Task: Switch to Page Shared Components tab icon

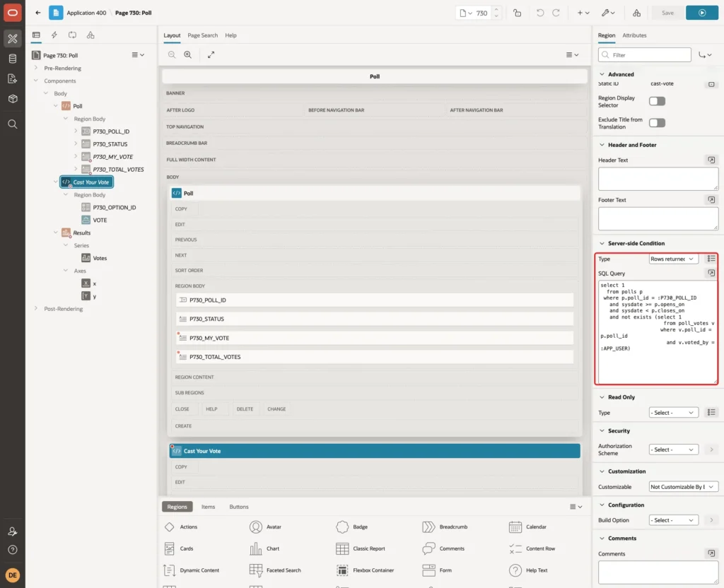Action: [90, 35]
